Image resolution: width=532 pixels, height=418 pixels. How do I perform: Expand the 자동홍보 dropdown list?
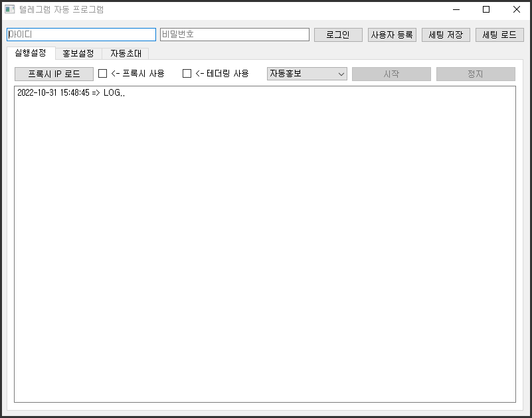(x=307, y=74)
